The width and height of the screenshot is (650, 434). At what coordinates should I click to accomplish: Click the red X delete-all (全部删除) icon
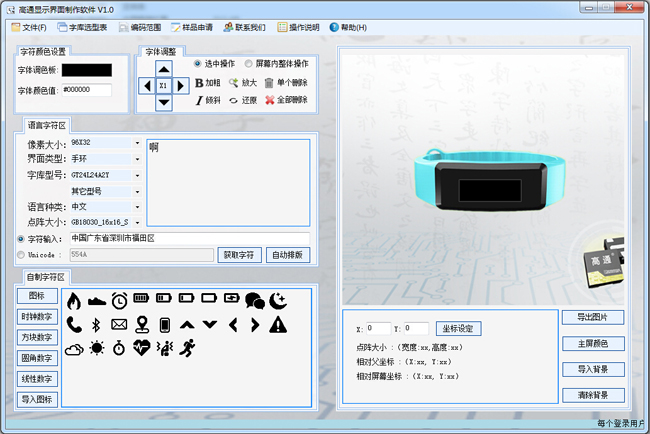270,101
